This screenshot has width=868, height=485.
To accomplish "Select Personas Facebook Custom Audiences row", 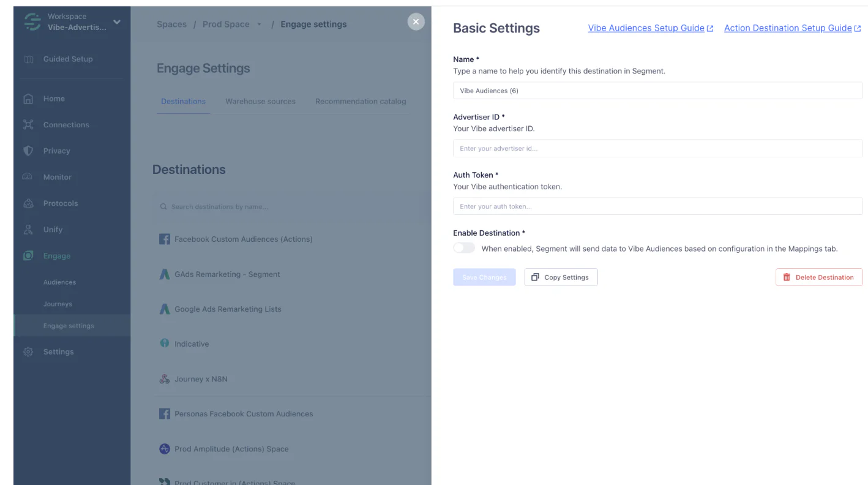I will click(292, 414).
